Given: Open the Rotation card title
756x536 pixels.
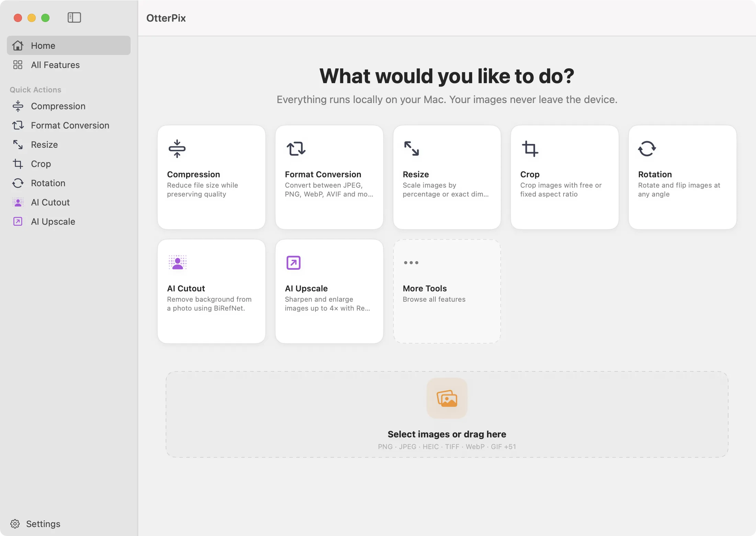Looking at the screenshot, I should pyautogui.click(x=655, y=174).
